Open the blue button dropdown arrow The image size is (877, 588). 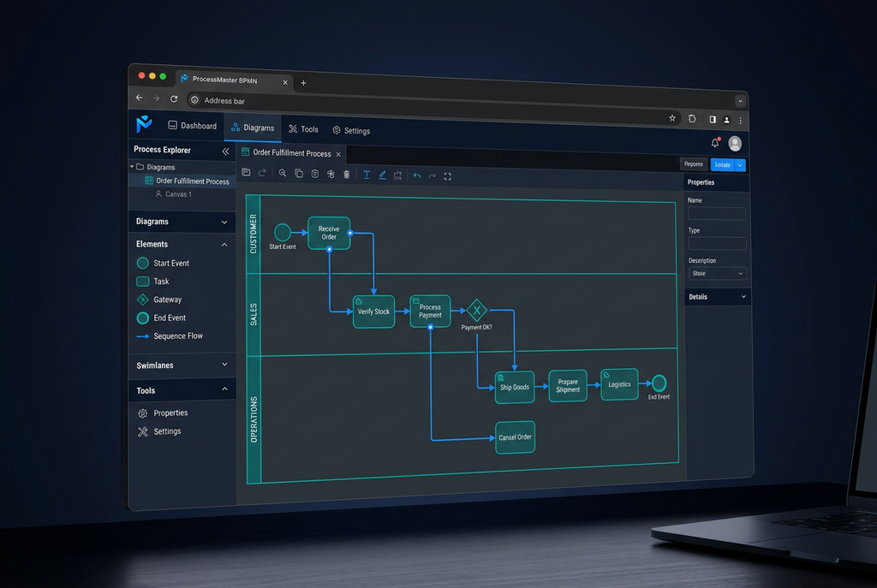pos(740,165)
